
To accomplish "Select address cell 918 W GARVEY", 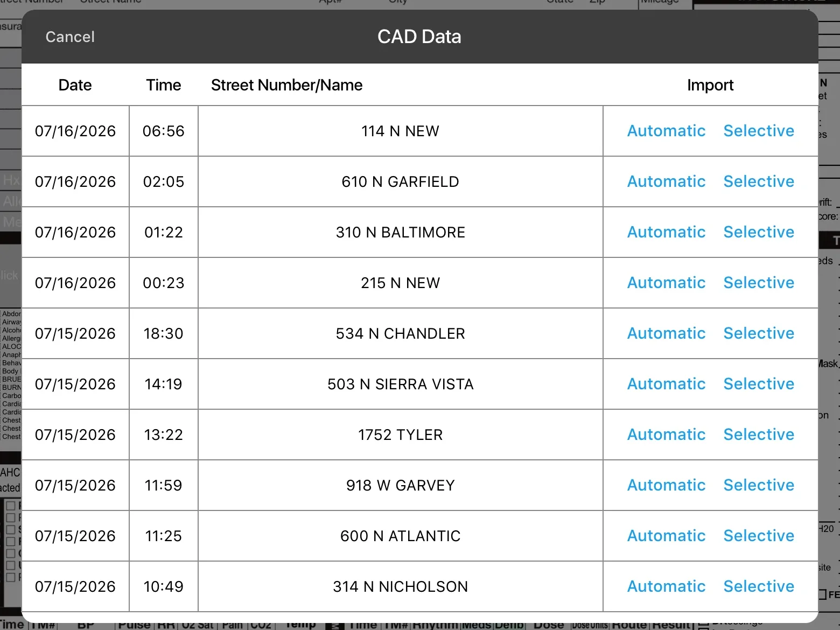I will click(400, 485).
